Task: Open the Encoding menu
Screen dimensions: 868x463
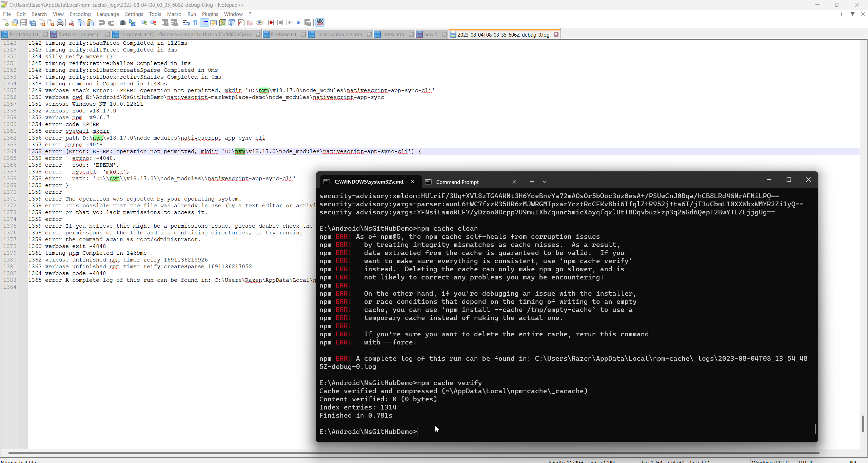Action: 80,14
